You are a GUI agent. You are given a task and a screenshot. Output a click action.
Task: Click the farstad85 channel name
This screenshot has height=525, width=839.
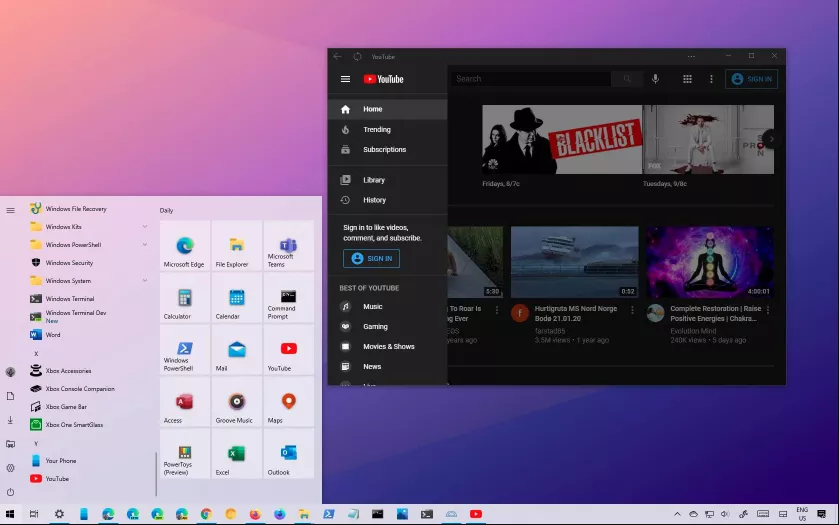(x=550, y=331)
